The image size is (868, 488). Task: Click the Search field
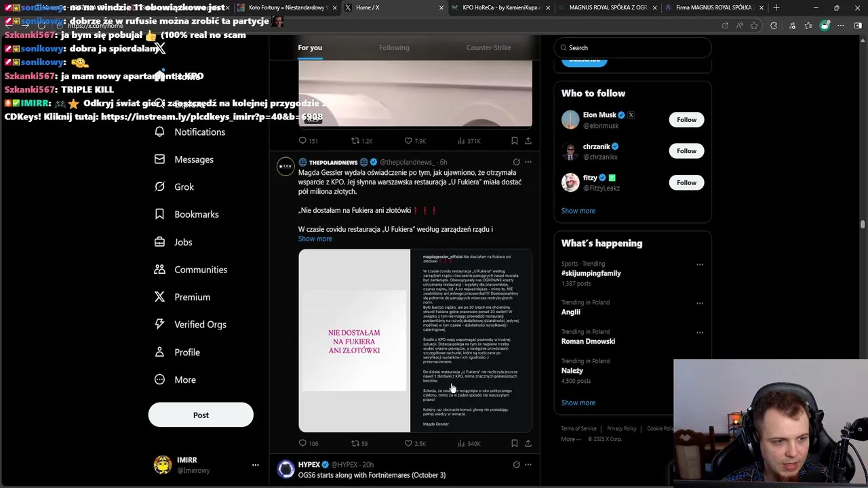click(x=632, y=47)
